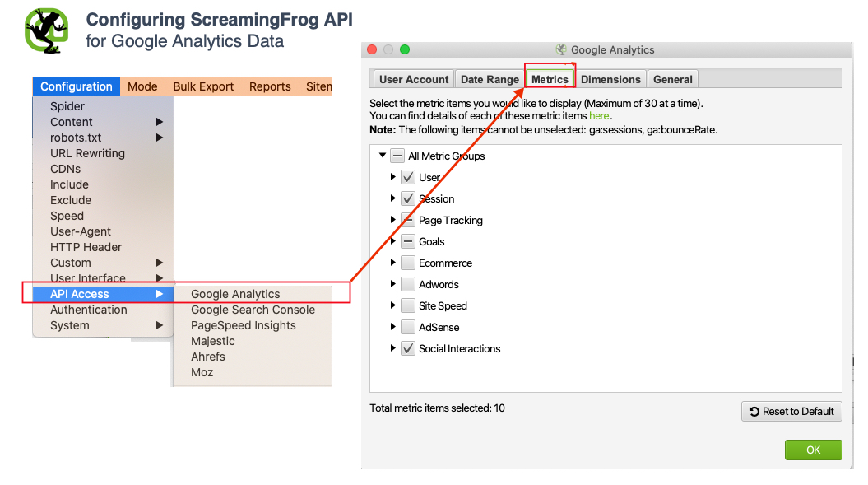The height and width of the screenshot is (485, 868).
Task: Choose Google Search Console submenu entry
Action: coord(253,310)
